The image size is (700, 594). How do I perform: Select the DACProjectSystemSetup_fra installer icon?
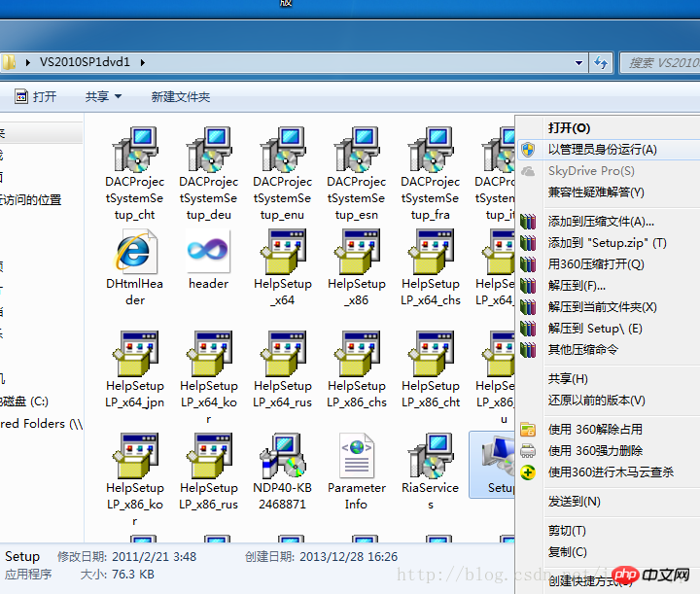pos(431,150)
